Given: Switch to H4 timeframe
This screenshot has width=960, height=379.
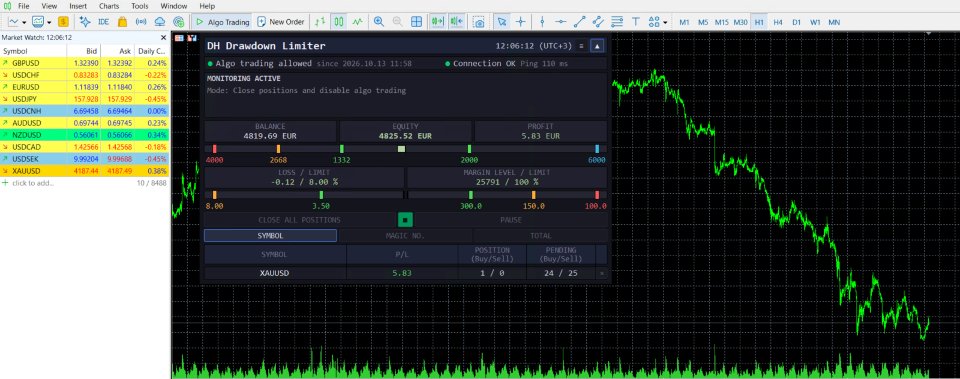Looking at the screenshot, I should pyautogui.click(x=778, y=22).
